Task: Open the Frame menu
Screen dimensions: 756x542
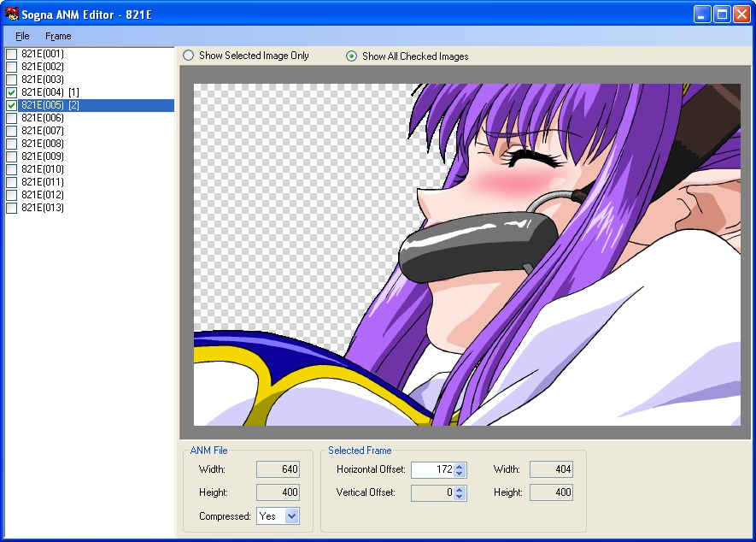Action: pyautogui.click(x=58, y=36)
